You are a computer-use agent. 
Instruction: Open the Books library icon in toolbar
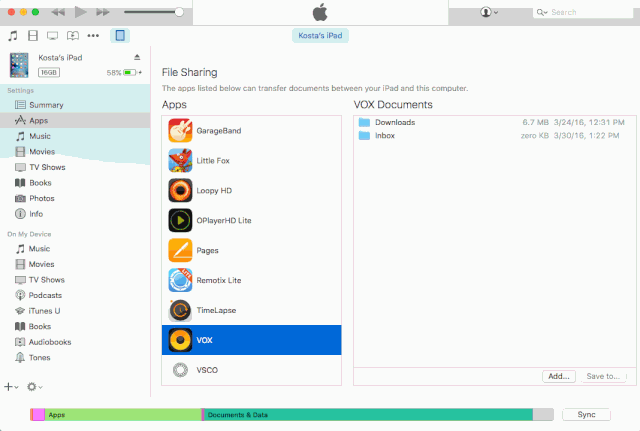[73, 36]
